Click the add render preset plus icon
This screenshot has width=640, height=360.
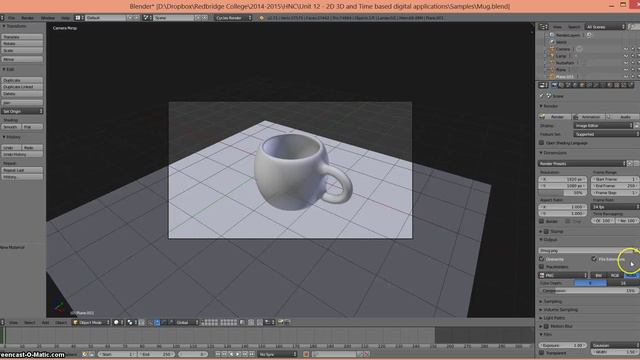630,163
